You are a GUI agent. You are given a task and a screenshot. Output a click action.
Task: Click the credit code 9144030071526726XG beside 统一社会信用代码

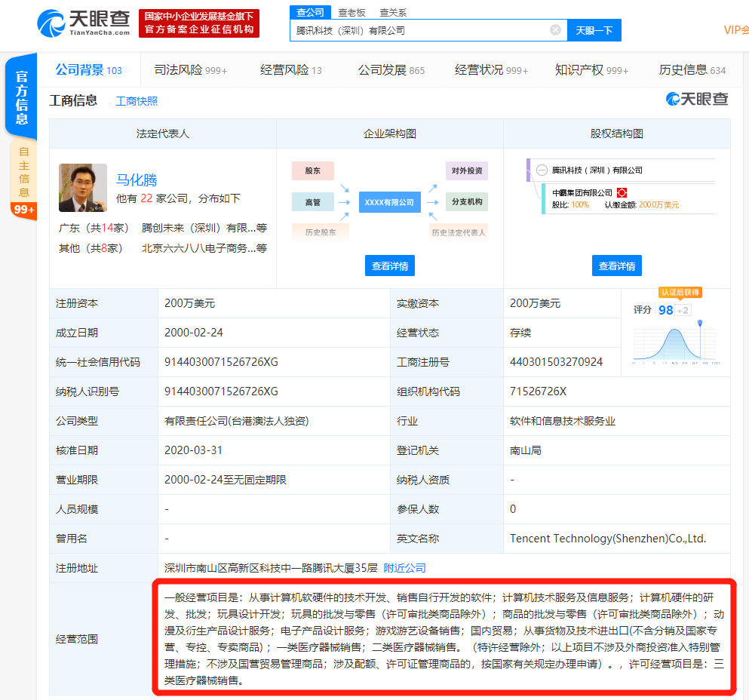221,362
